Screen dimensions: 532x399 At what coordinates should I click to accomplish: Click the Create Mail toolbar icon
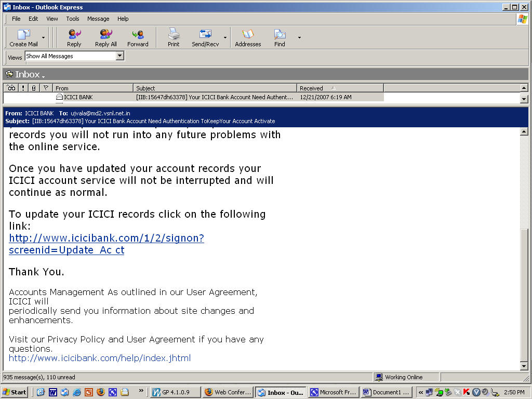(23, 37)
